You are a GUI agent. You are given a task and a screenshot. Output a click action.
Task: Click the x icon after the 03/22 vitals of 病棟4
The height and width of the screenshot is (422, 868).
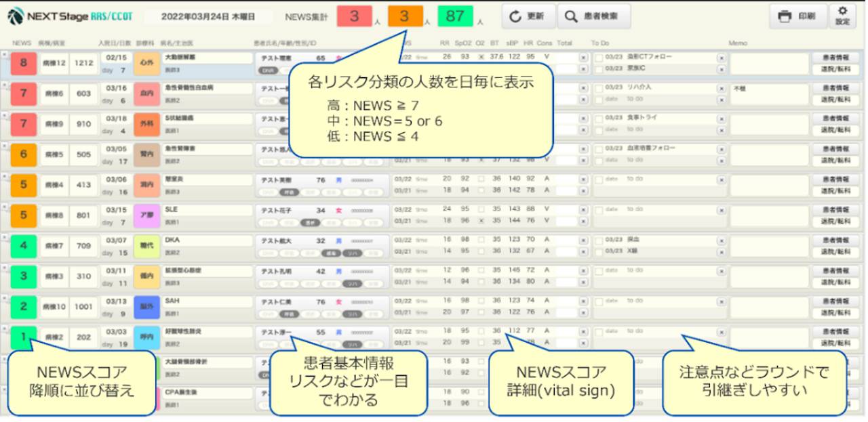coord(583,179)
